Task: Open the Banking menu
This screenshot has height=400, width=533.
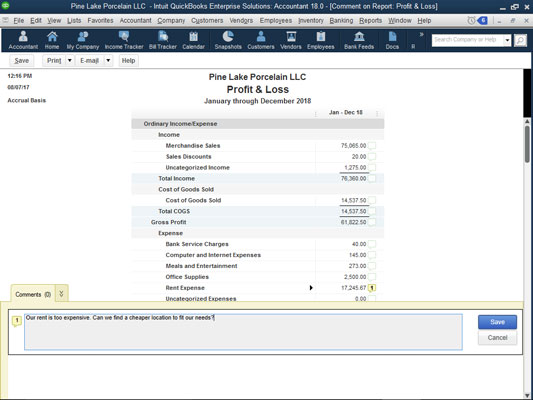Action: point(341,20)
